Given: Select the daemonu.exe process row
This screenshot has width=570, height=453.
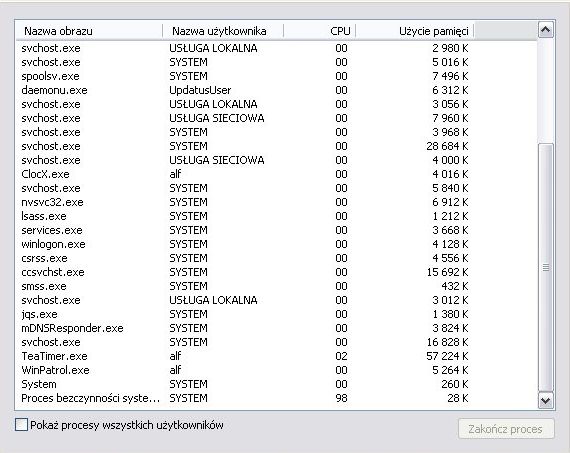Looking at the screenshot, I should pos(276,90).
